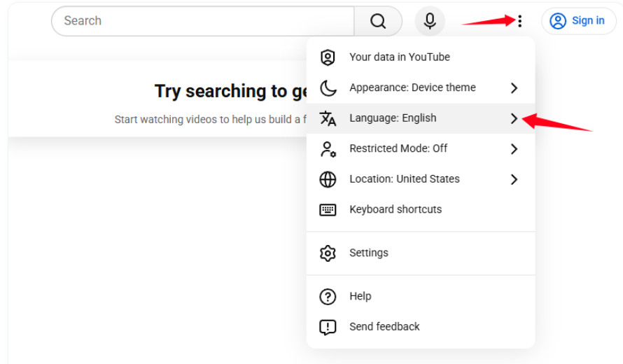The image size is (623, 364).
Task: Expand Appearance submenu chevron
Action: tap(514, 87)
